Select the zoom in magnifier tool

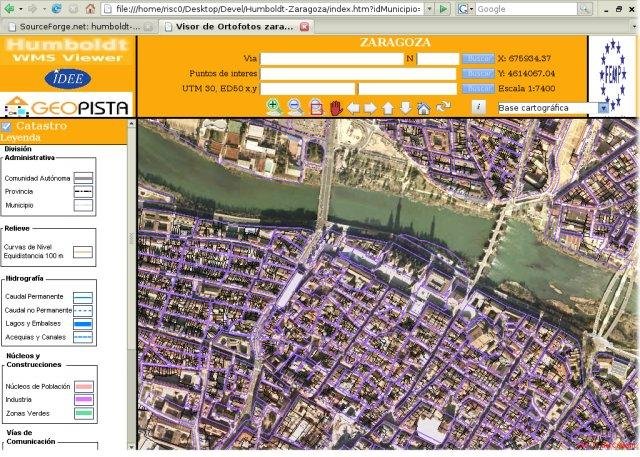(x=274, y=107)
